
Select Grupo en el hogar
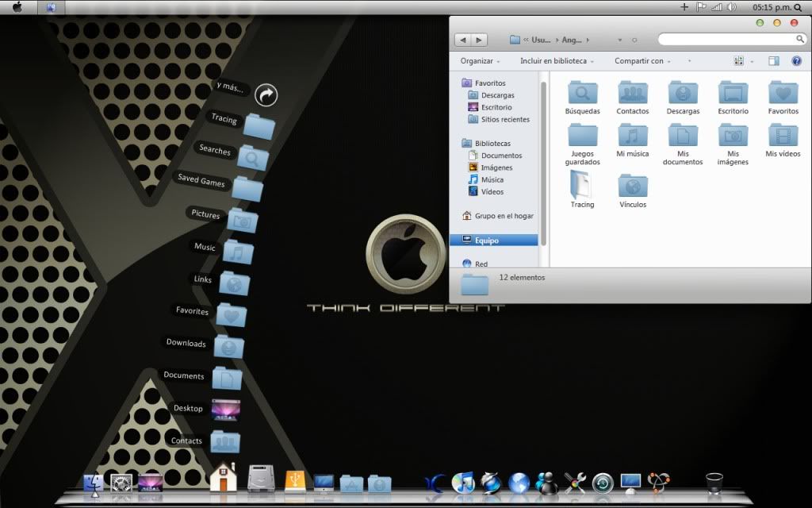click(504, 216)
